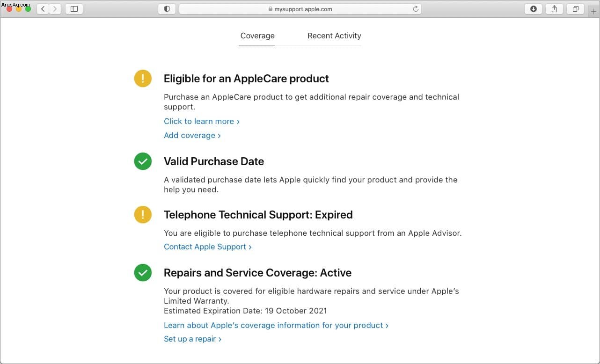Click the yellow warning icon beside AppleCare eligibility
Screen dimensions: 600x364
pos(143,78)
